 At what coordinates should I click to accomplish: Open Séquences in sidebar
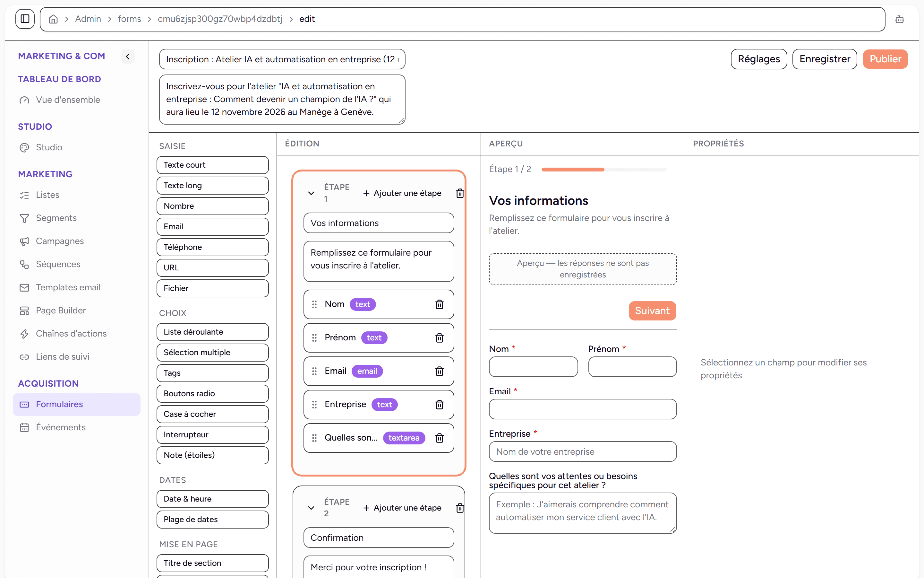(76, 265)
